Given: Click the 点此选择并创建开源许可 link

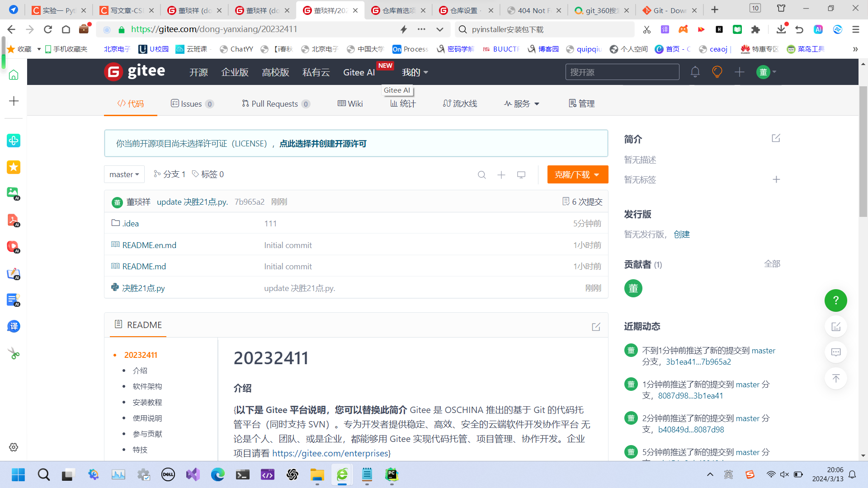Looking at the screenshot, I should (x=323, y=144).
